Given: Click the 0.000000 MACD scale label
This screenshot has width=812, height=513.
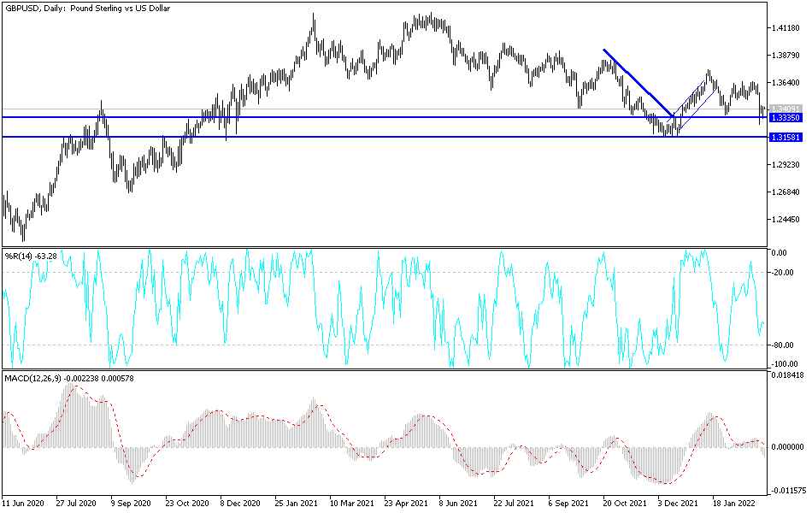Looking at the screenshot, I should tap(786, 446).
